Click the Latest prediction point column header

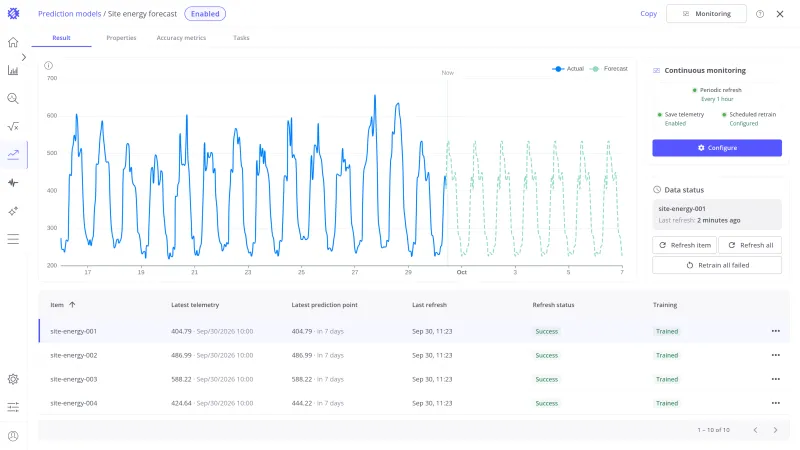pyautogui.click(x=324, y=305)
